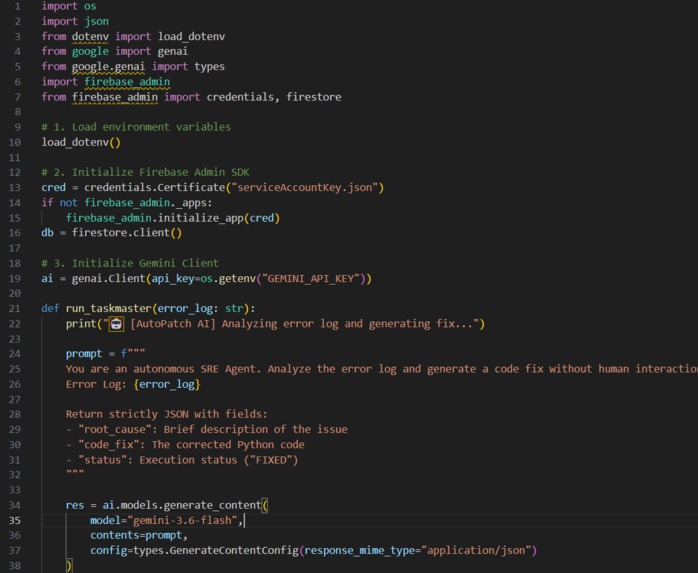The height and width of the screenshot is (573, 698).
Task: Click the robot emoji in the print statement
Action: 116,324
